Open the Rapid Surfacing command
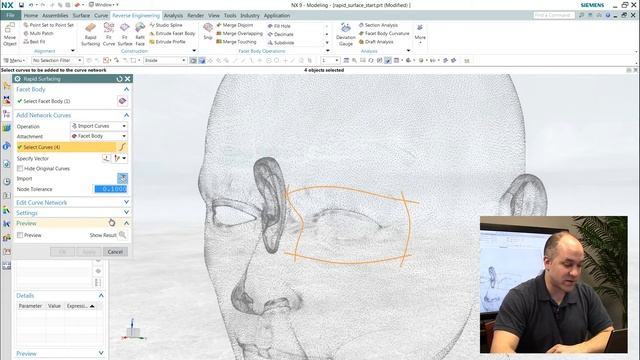This screenshot has width=640, height=360. point(90,34)
